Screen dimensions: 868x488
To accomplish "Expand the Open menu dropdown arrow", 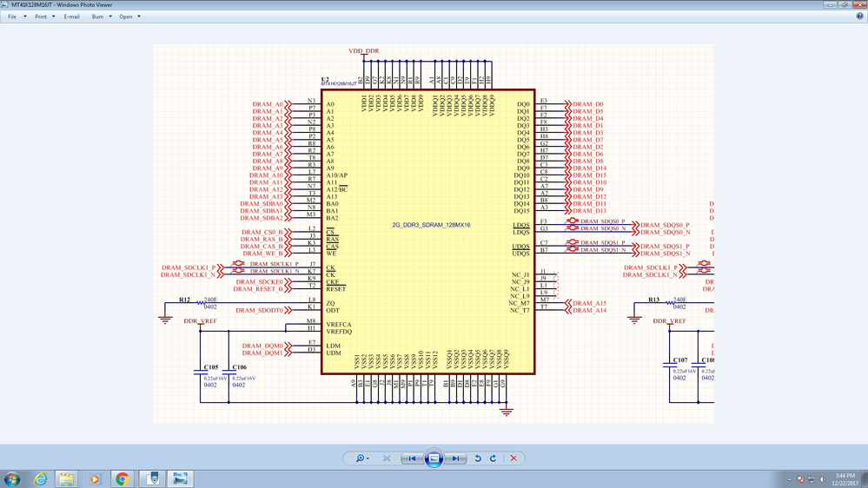I will click(139, 16).
